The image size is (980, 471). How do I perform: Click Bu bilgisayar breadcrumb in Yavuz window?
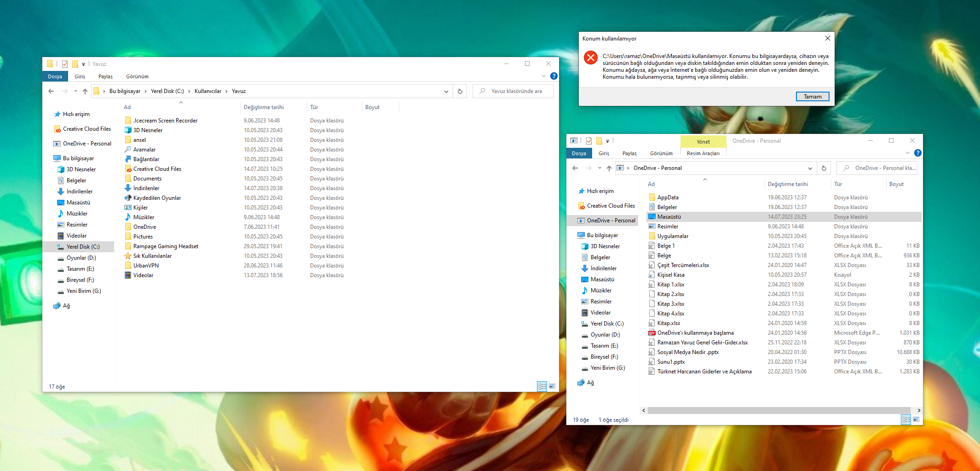click(125, 91)
